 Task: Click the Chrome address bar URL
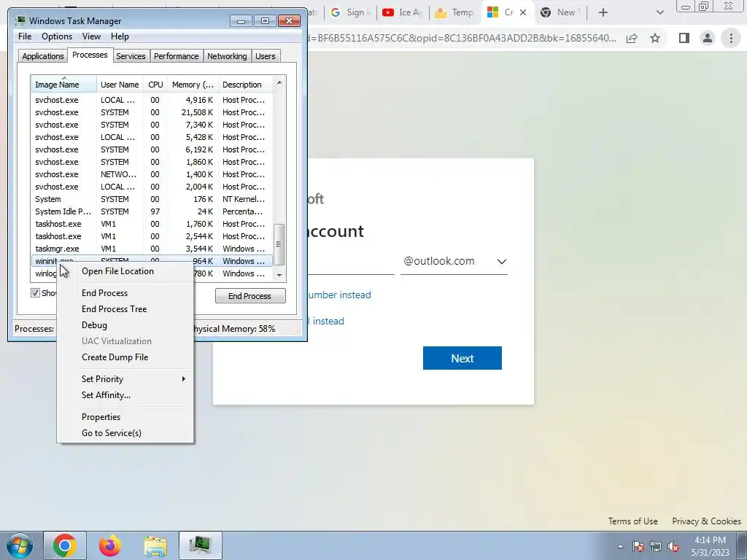461,38
